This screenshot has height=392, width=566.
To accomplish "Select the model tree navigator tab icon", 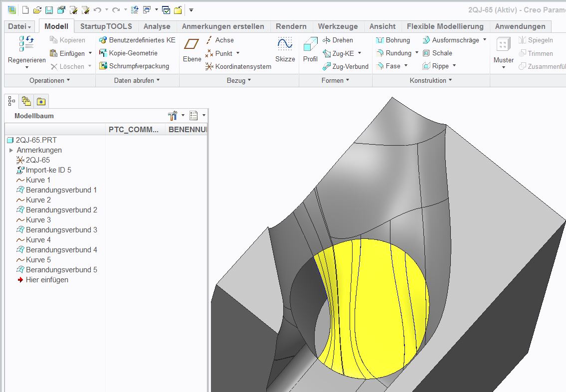I will pos(11,101).
